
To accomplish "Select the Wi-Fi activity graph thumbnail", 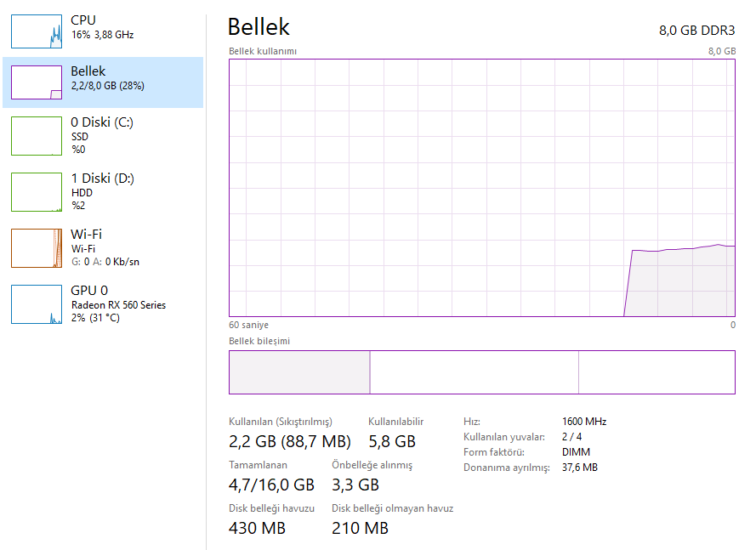I will 37,247.
